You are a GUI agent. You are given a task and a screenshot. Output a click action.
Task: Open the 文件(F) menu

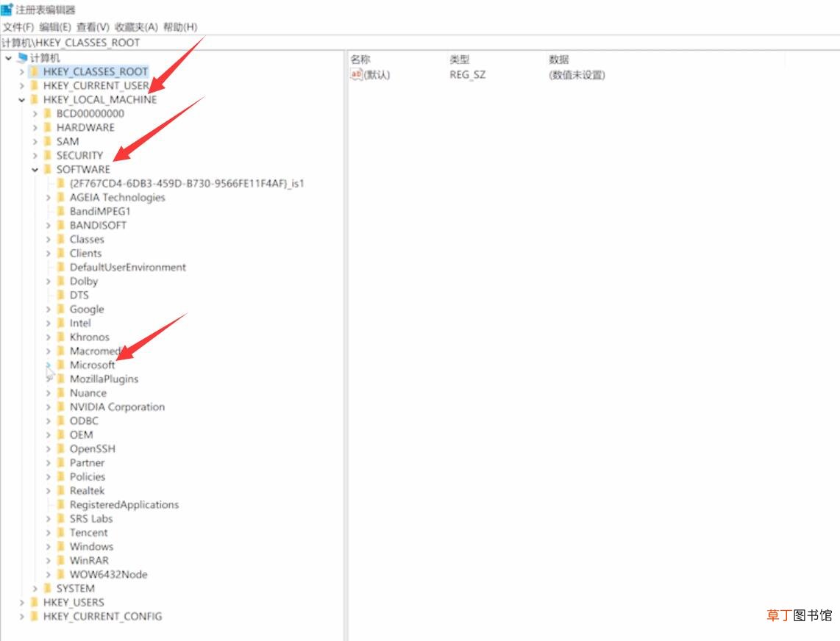point(18,26)
